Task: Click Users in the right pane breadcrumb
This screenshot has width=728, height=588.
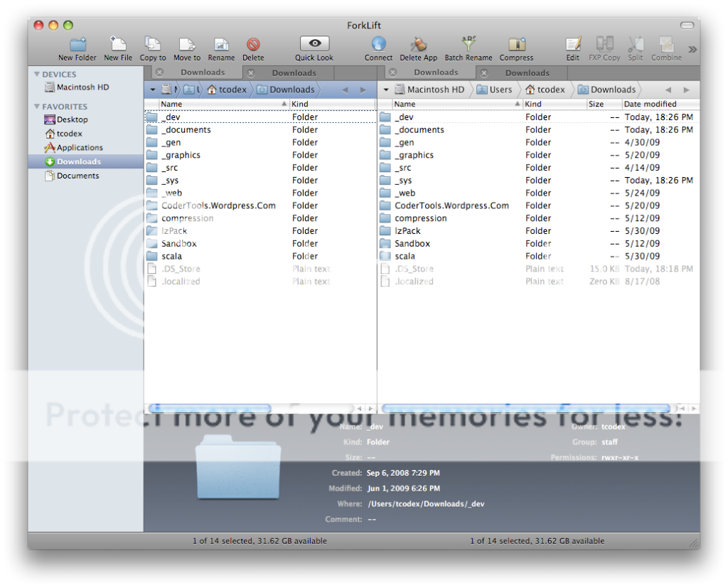Action: tap(495, 90)
